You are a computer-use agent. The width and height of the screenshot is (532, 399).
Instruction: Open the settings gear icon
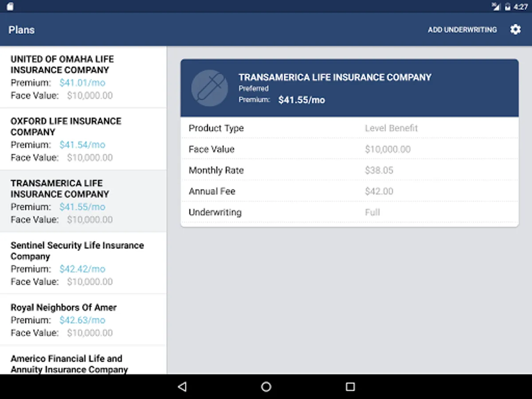[x=515, y=30]
